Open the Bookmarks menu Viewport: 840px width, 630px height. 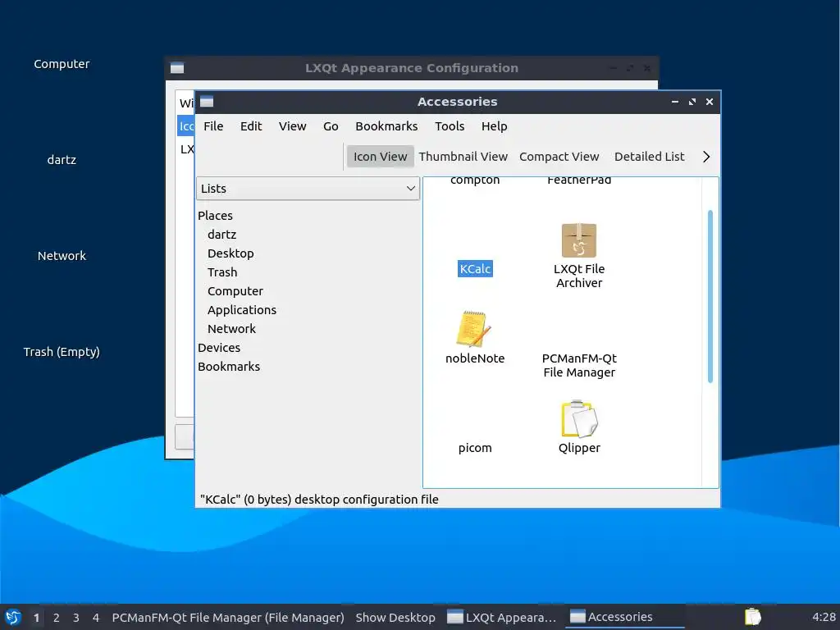[386, 126]
